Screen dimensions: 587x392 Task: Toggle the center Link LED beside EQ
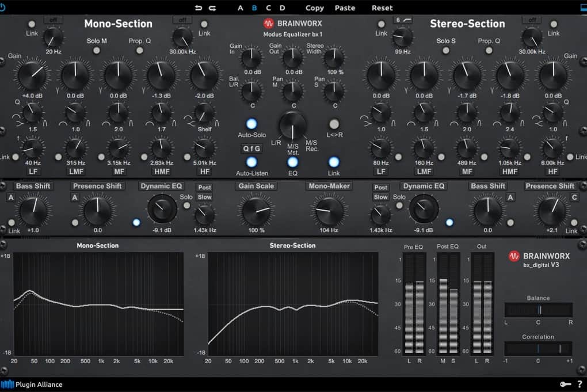[334, 162]
